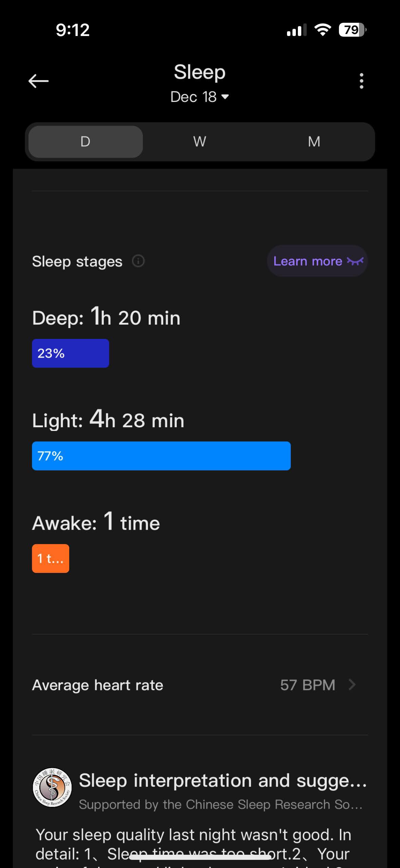The height and width of the screenshot is (868, 400).
Task: Tap the Chinese Sleep Research Society logo
Action: coord(52,787)
